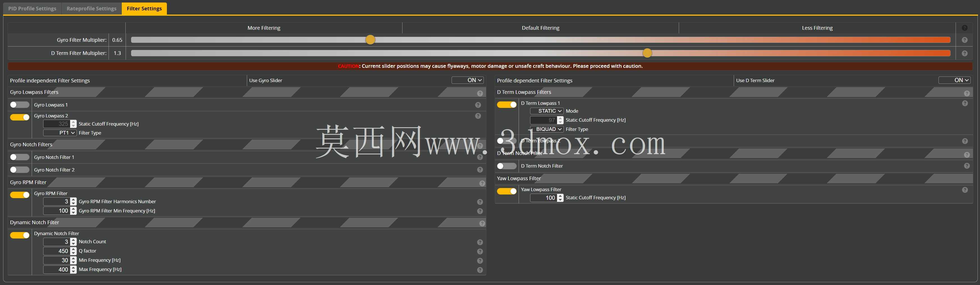
Task: Open help for D Term Filter Multiplier
Action: pos(964,53)
